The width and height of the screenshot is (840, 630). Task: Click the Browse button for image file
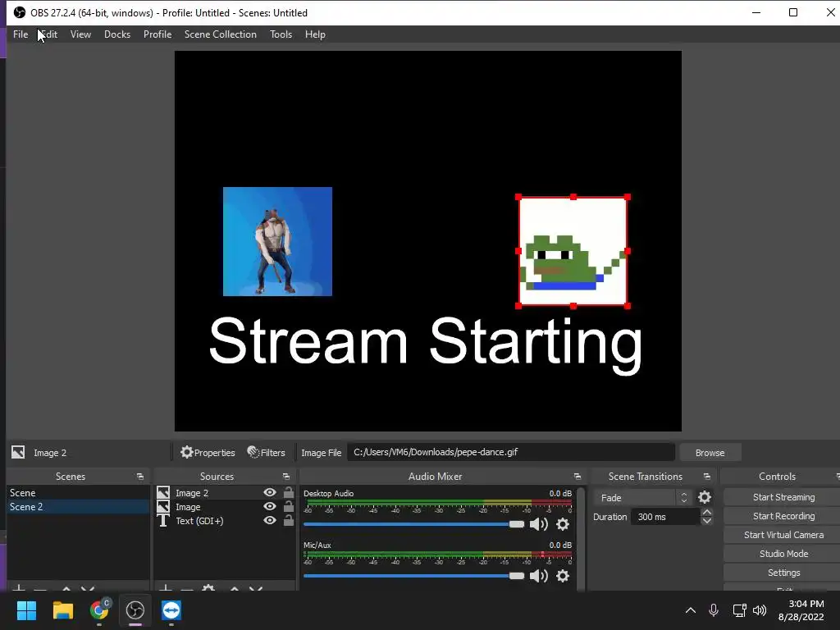click(710, 453)
